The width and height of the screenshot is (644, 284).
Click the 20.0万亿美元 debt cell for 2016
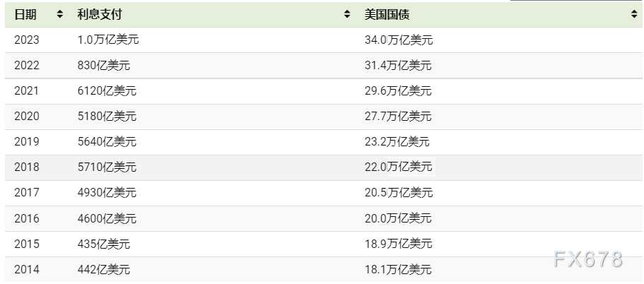pyautogui.click(x=398, y=218)
